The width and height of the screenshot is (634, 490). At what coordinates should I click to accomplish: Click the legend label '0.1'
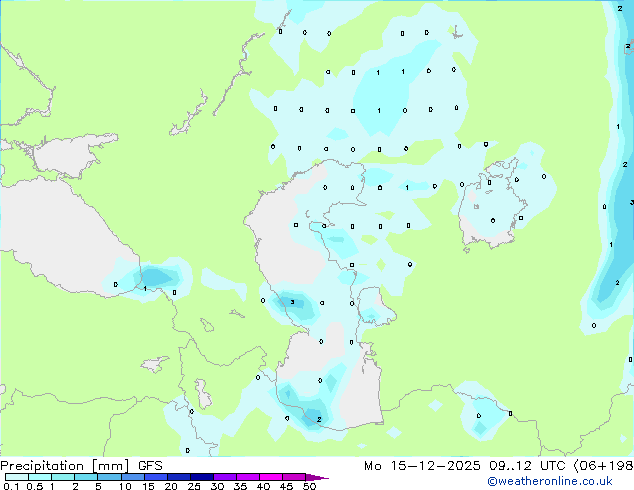(x=11, y=486)
